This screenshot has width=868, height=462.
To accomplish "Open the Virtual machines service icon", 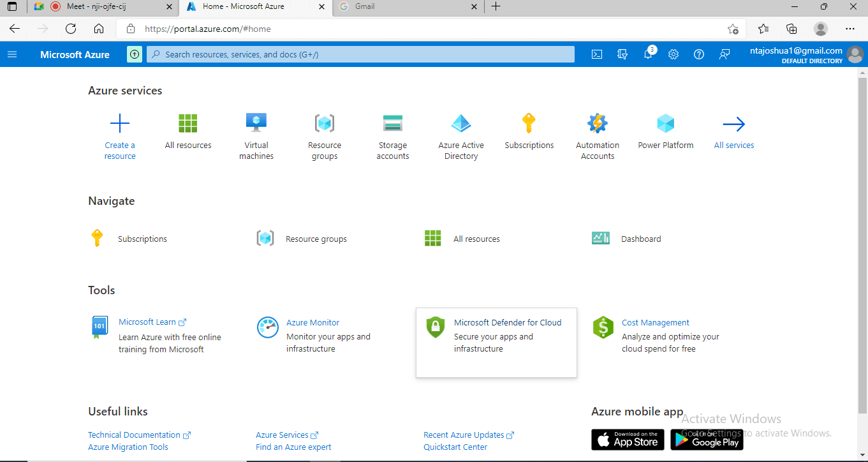I will (256, 123).
